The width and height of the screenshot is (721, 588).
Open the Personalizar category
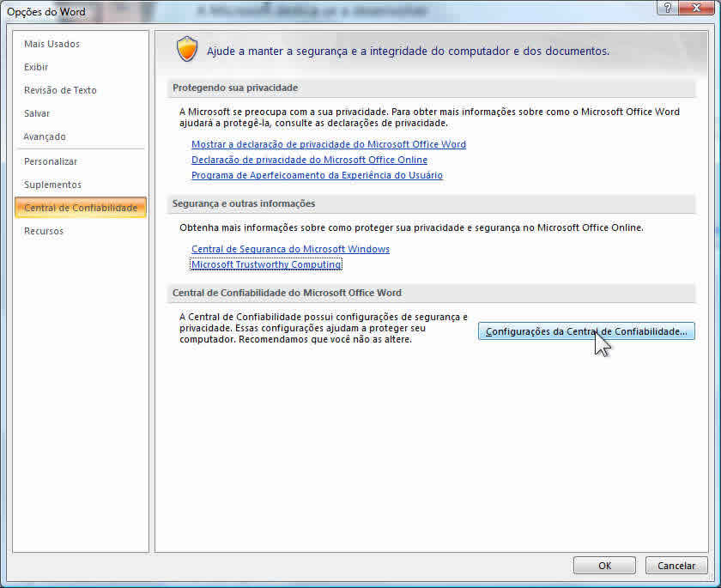[x=51, y=161]
